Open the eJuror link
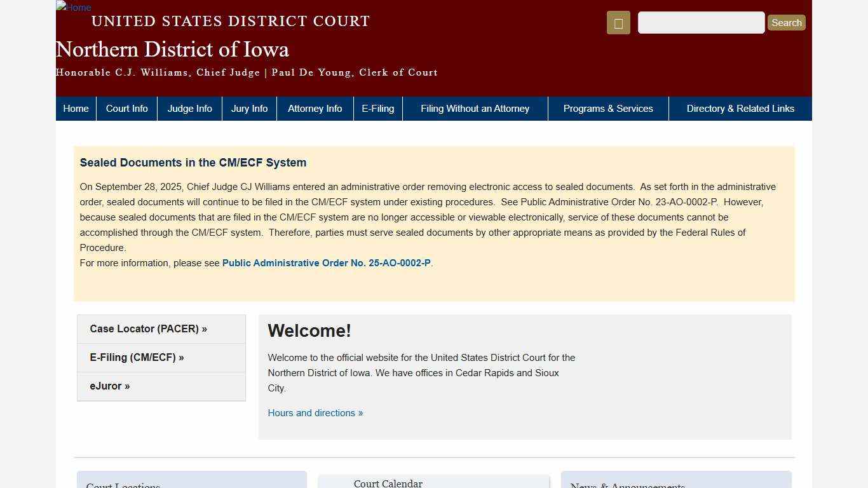This screenshot has height=488, width=868. pos(109,386)
